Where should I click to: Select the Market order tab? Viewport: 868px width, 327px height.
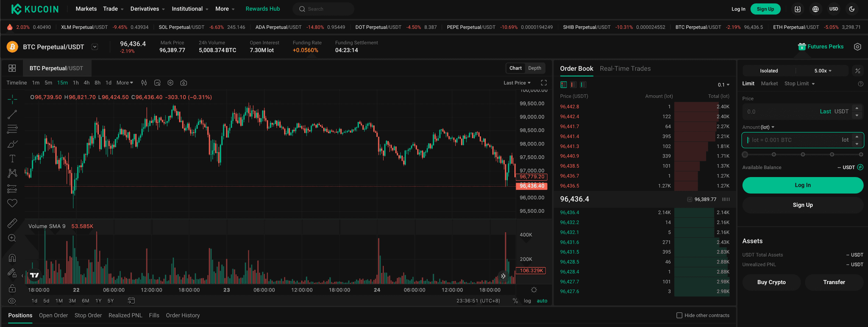[x=769, y=84]
